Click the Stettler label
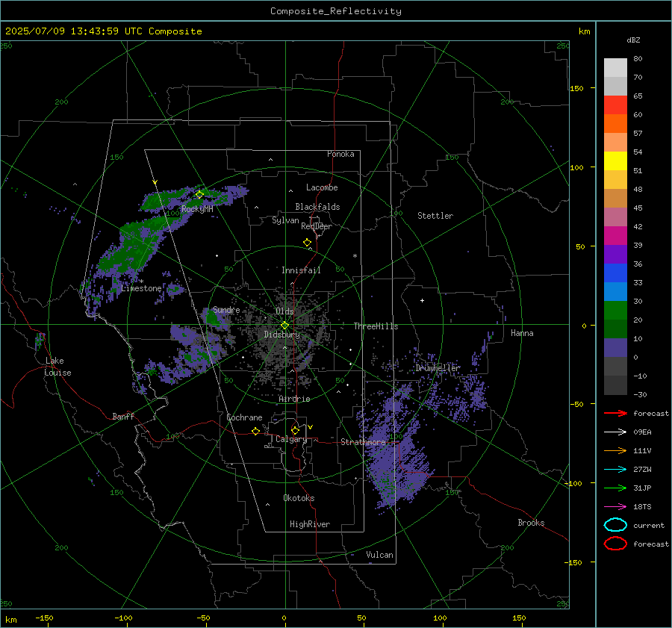This screenshot has width=672, height=628. coord(435,216)
